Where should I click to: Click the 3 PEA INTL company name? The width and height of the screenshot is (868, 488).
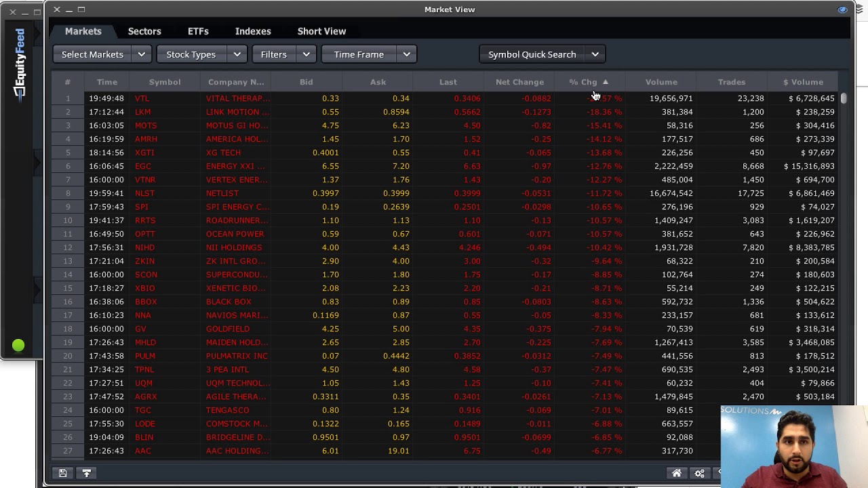227,369
